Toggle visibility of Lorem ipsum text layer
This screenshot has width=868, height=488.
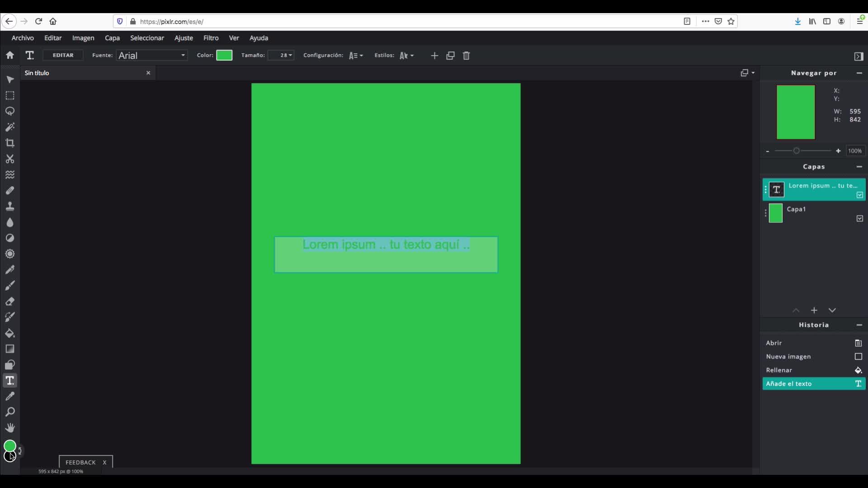coord(860,195)
